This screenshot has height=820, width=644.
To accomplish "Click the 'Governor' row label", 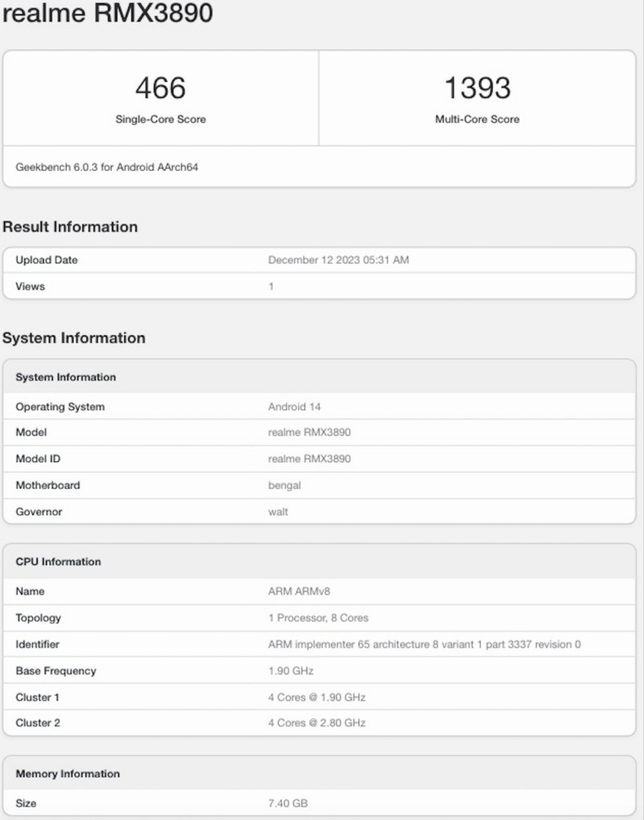I will [x=38, y=512].
